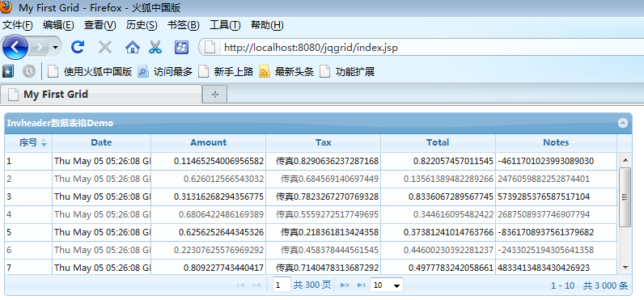644x300 pixels.
Task: Open 访问最多 bookmark folder
Action: tap(165, 72)
